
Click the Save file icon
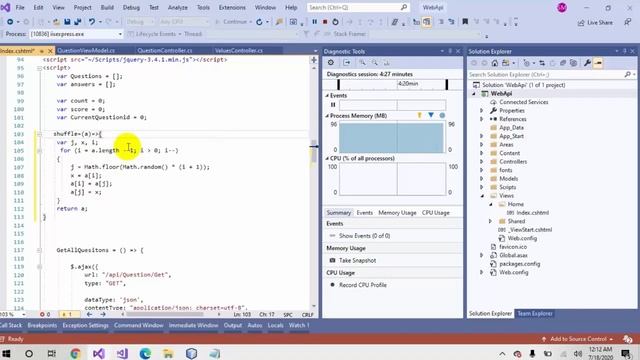(x=67, y=22)
